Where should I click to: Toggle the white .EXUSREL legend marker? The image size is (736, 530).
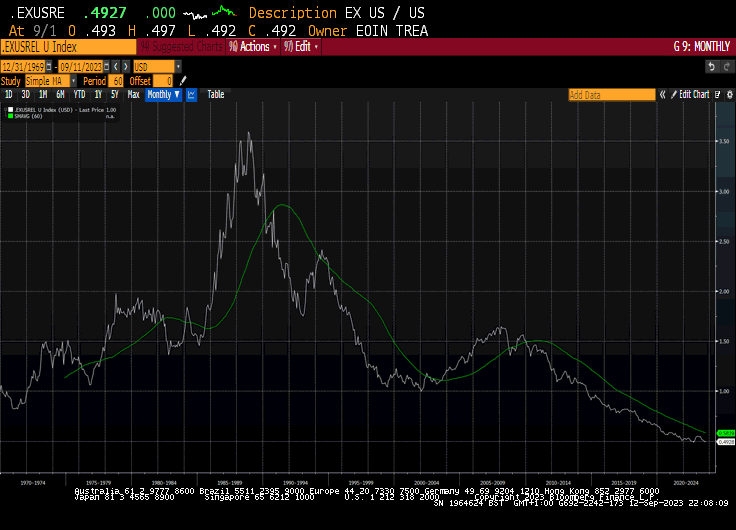click(x=10, y=110)
